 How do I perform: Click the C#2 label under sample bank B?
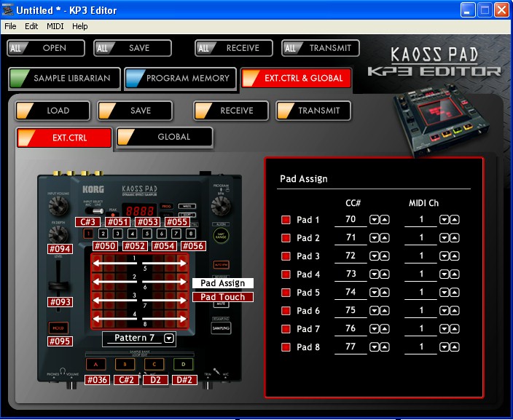click(126, 380)
